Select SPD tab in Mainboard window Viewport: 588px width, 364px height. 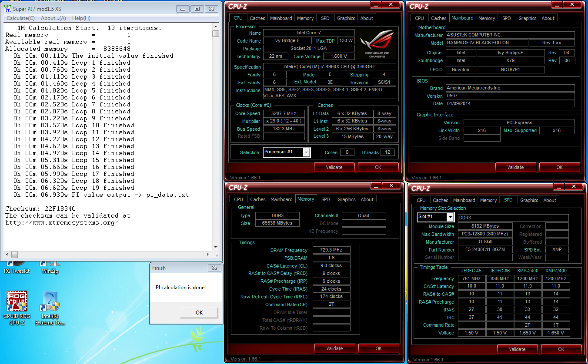[507, 18]
